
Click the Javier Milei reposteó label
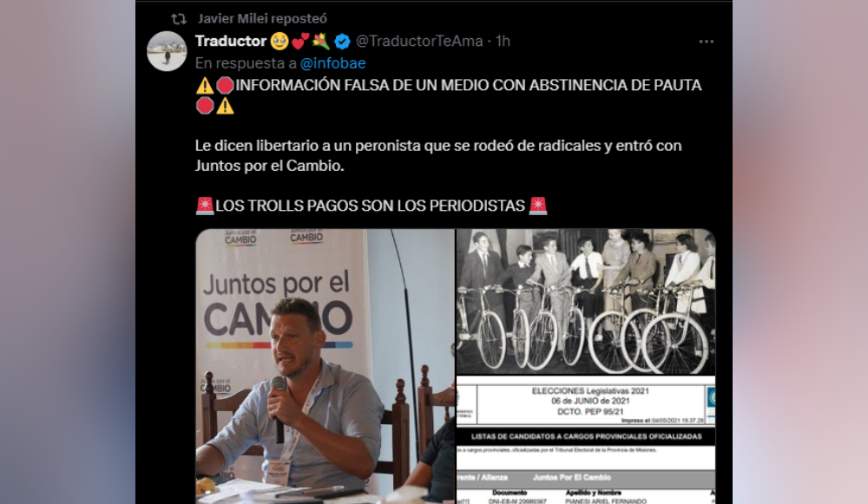coord(262,19)
